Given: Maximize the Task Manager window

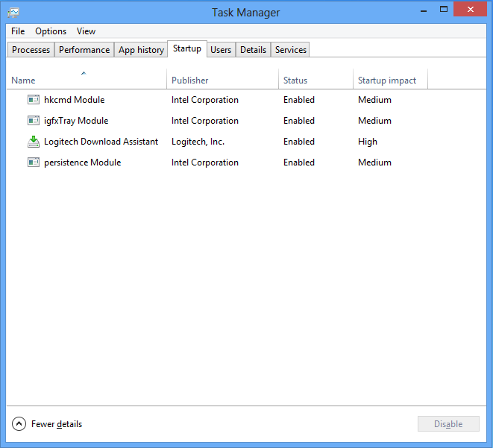Looking at the screenshot, I should 443,10.
